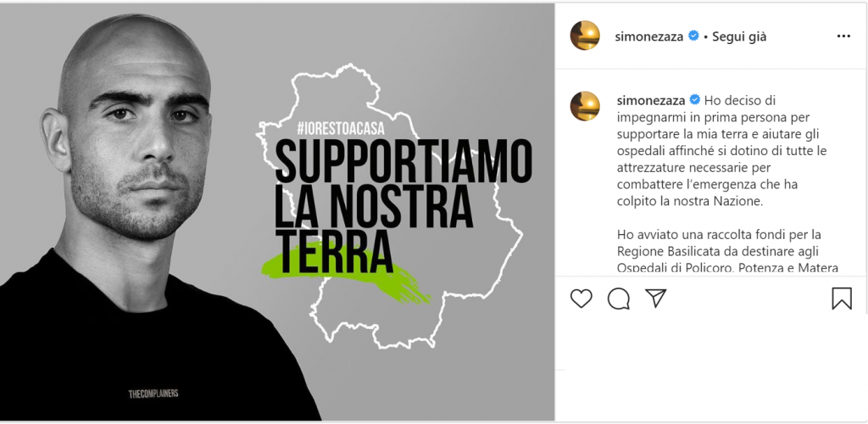Save post with bookmark icon

[842, 298]
